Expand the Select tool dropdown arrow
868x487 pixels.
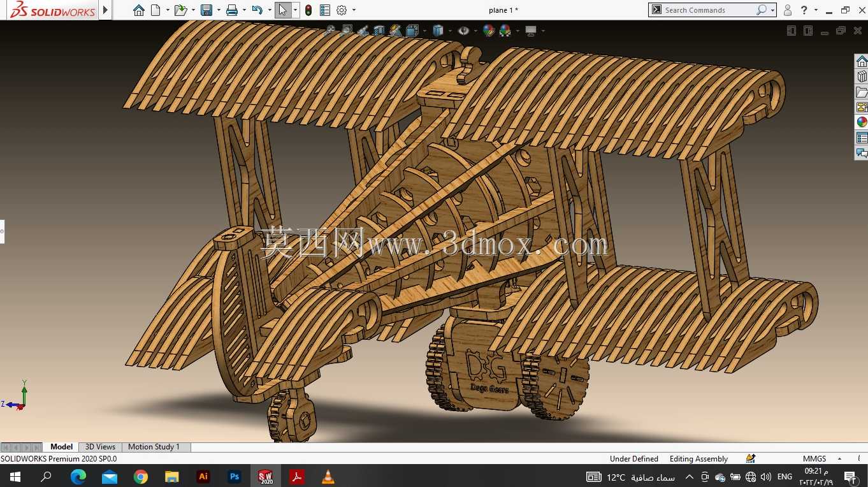(x=296, y=10)
